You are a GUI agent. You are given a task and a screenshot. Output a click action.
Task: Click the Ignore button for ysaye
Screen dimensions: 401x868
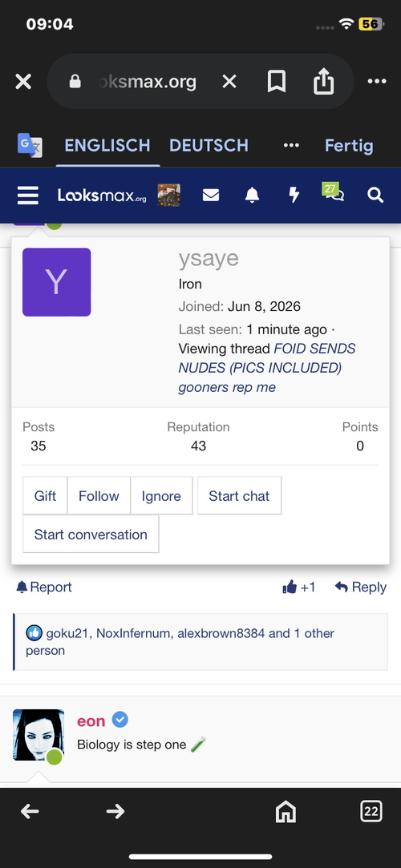coord(161,496)
